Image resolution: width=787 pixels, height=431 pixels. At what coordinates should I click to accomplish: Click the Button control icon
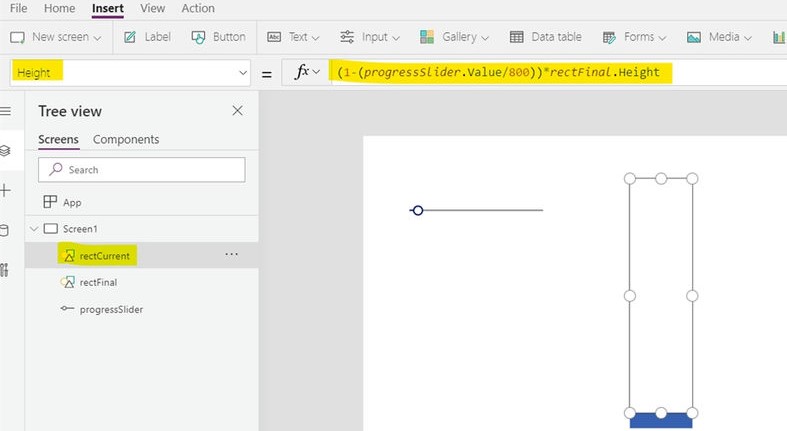tap(198, 38)
